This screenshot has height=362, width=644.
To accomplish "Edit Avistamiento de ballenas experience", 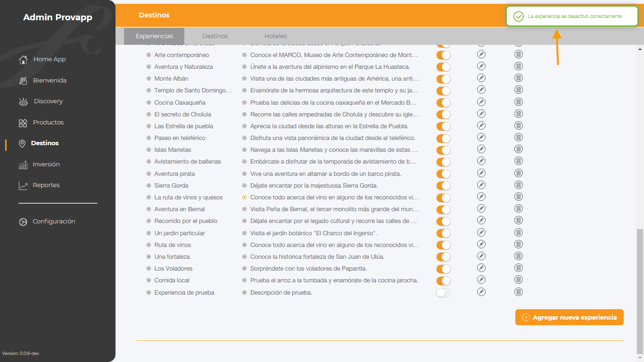I will click(481, 161).
